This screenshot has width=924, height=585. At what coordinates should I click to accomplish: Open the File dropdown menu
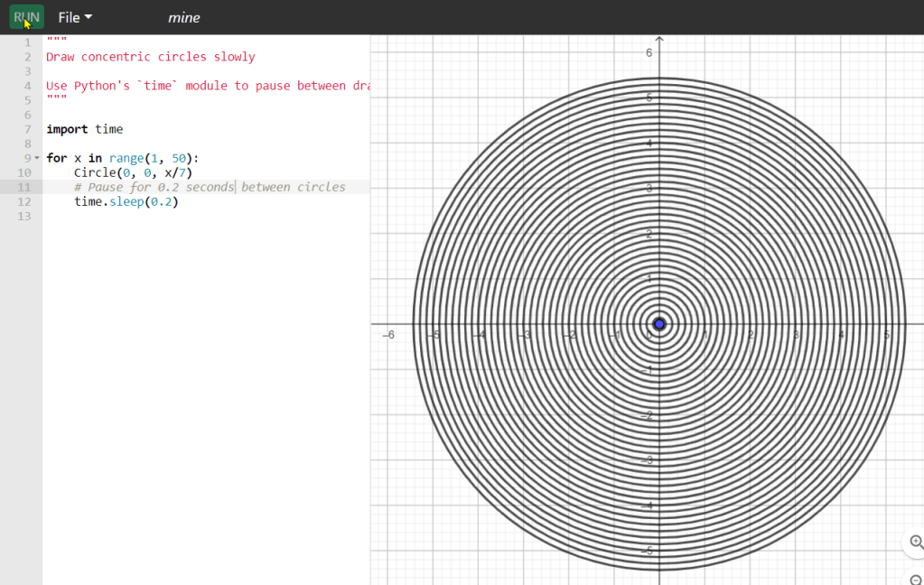(x=75, y=17)
